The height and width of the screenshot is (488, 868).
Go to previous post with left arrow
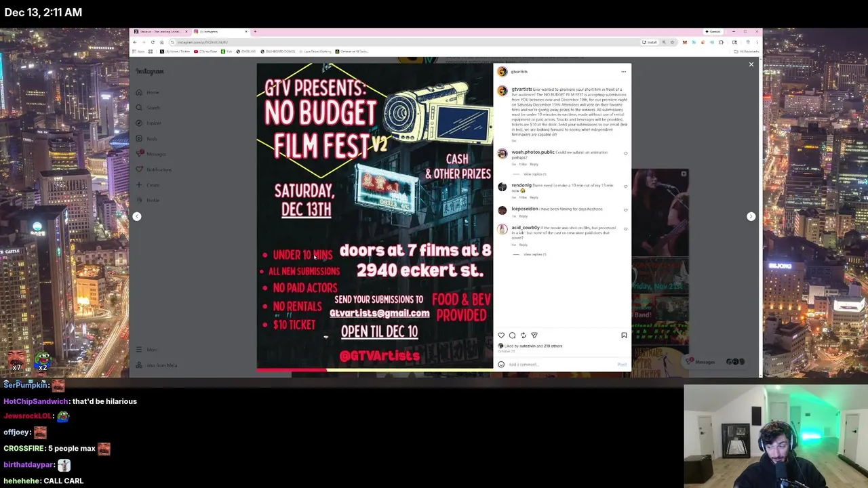[137, 216]
